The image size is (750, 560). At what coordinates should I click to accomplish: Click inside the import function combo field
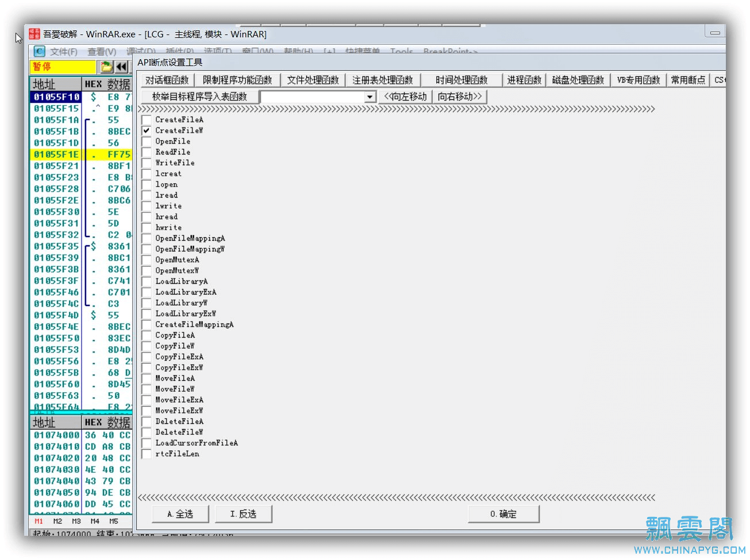(313, 97)
